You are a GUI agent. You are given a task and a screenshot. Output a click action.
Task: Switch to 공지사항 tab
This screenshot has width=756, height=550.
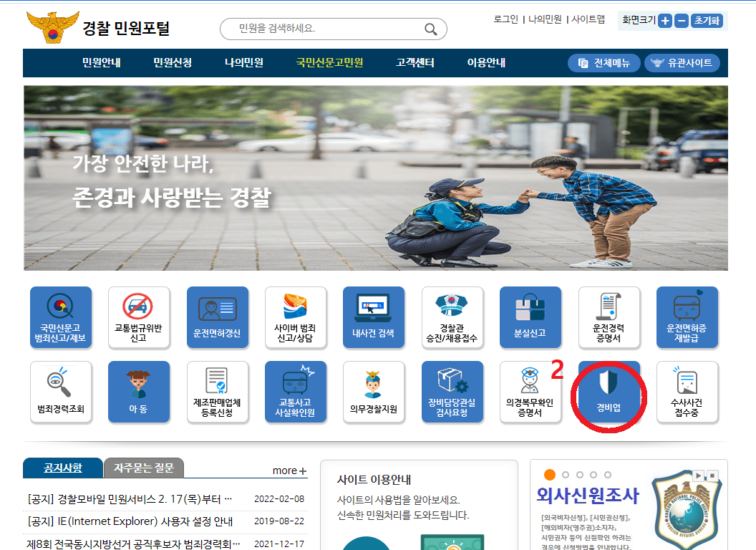pyautogui.click(x=63, y=468)
